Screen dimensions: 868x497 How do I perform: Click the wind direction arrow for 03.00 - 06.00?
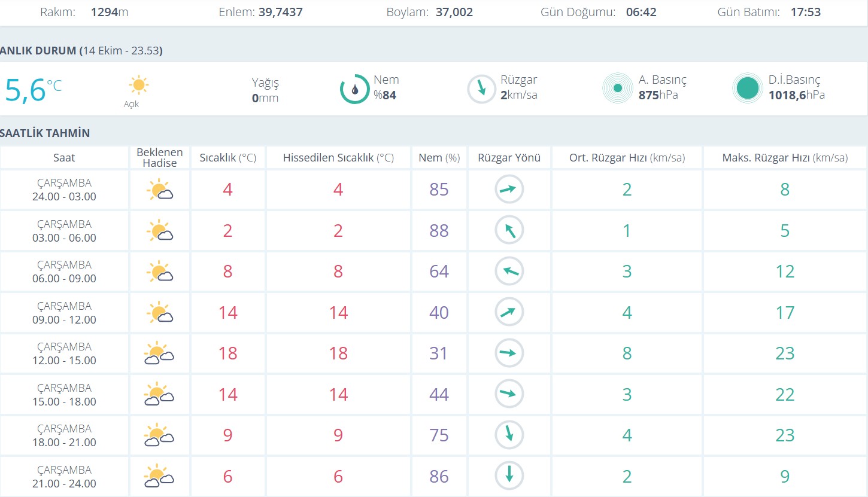point(509,231)
